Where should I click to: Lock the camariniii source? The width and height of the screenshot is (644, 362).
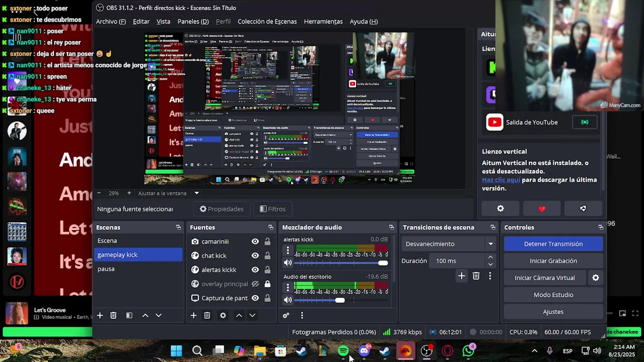(267, 241)
